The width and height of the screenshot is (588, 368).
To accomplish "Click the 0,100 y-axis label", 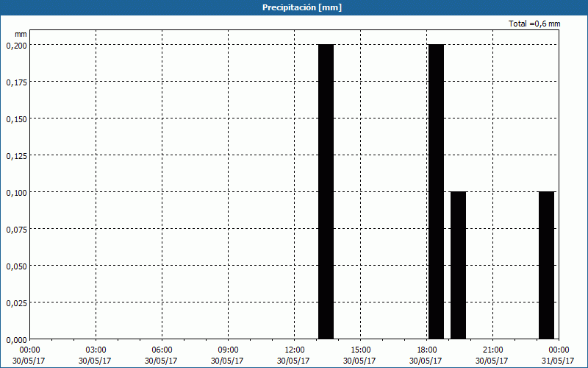I will [16, 193].
